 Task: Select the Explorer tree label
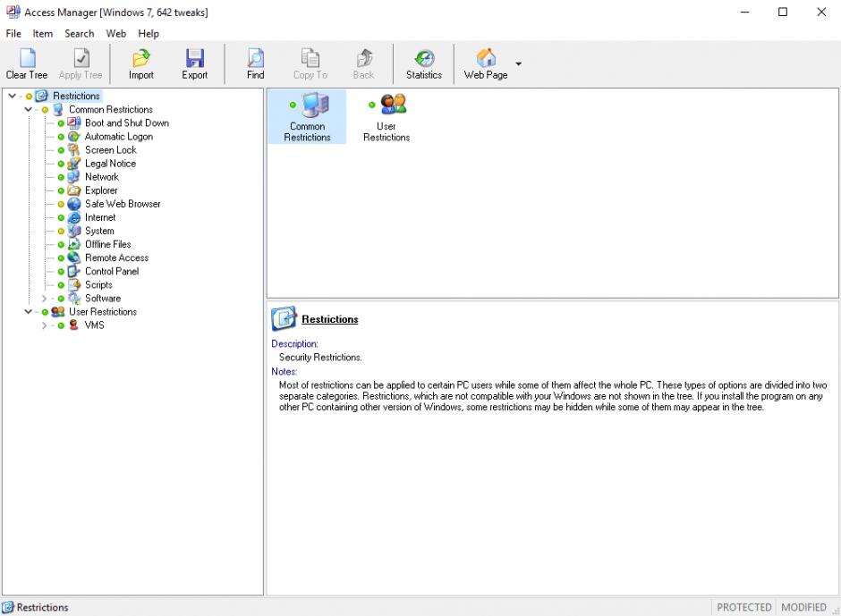coord(101,190)
